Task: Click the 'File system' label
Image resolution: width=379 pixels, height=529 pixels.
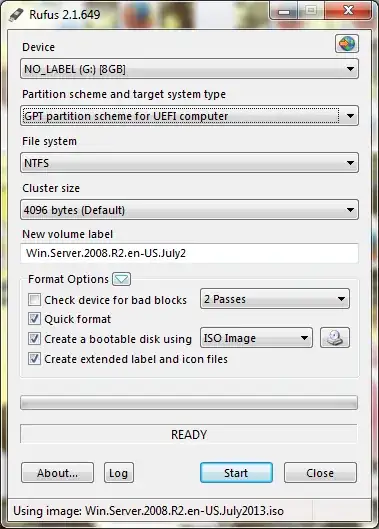Action: (49, 141)
